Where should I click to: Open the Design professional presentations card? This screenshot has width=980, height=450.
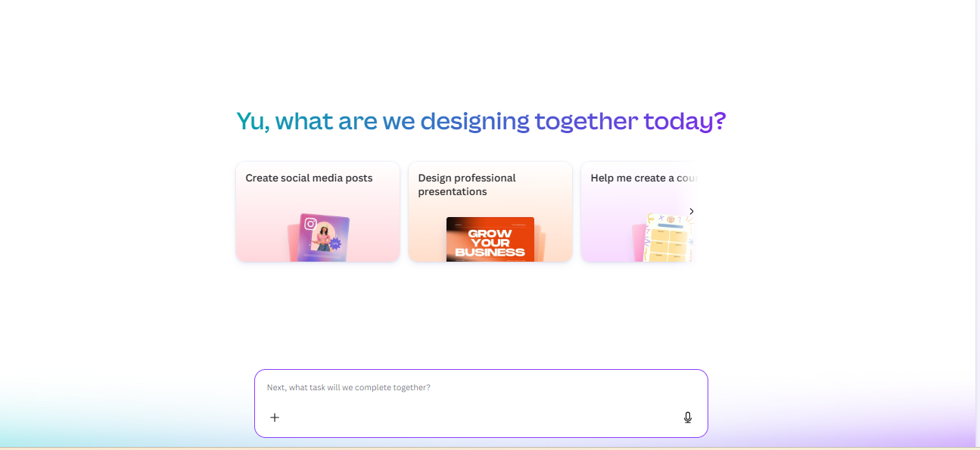(490, 212)
